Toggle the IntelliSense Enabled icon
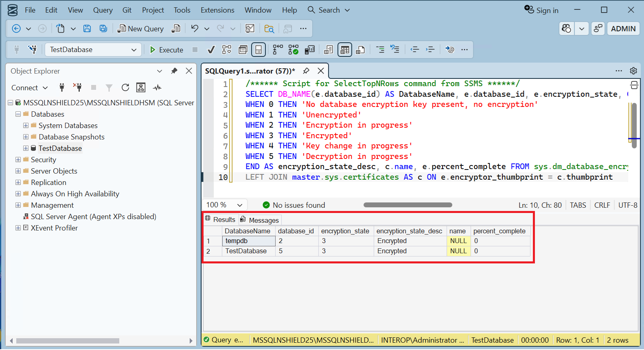644x350 pixels. click(x=258, y=50)
